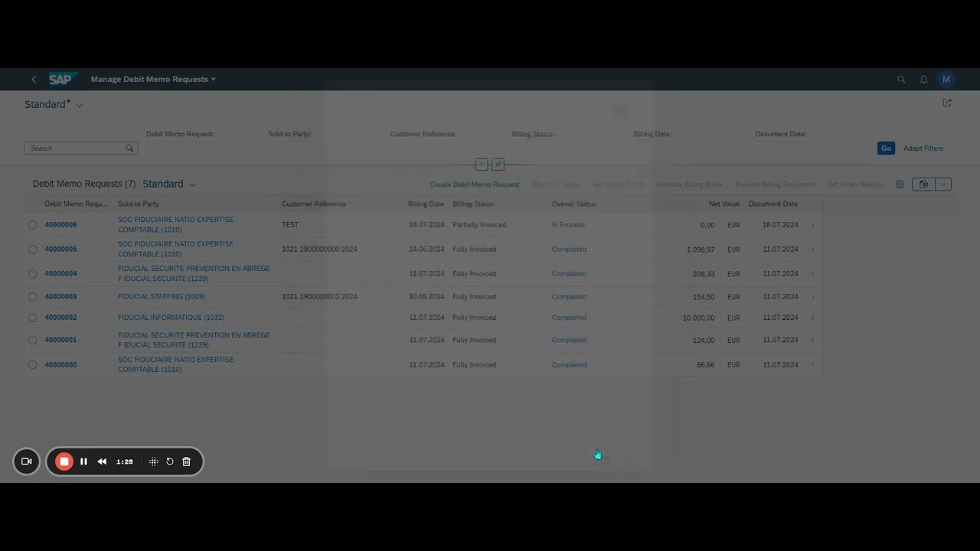Go back using the header back arrow

pyautogui.click(x=34, y=80)
